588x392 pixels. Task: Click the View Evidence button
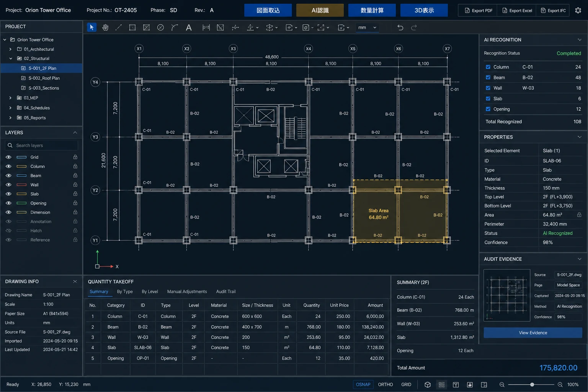[x=533, y=333]
